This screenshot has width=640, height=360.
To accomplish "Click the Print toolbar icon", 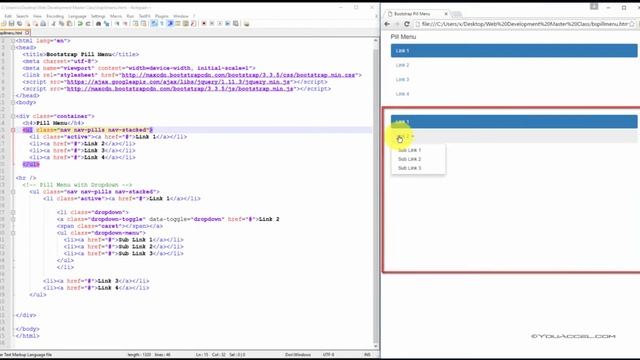I will (x=43, y=24).
